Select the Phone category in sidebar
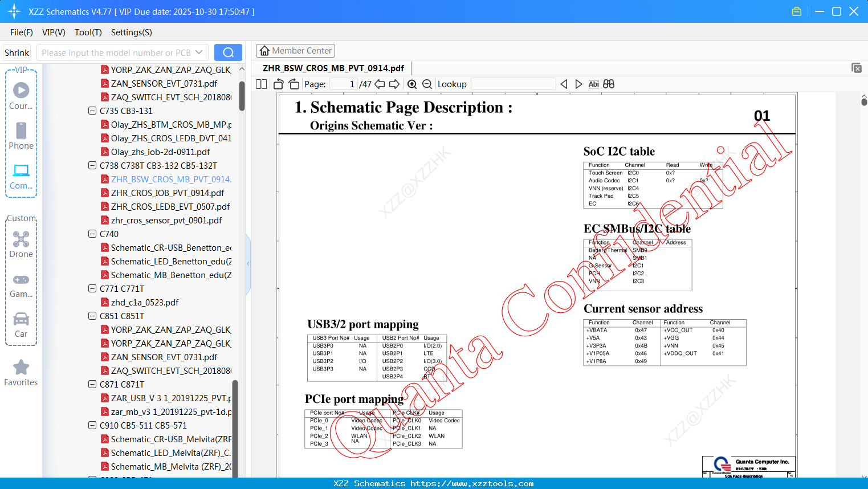Screen dimensions: 868x489 tap(21, 136)
